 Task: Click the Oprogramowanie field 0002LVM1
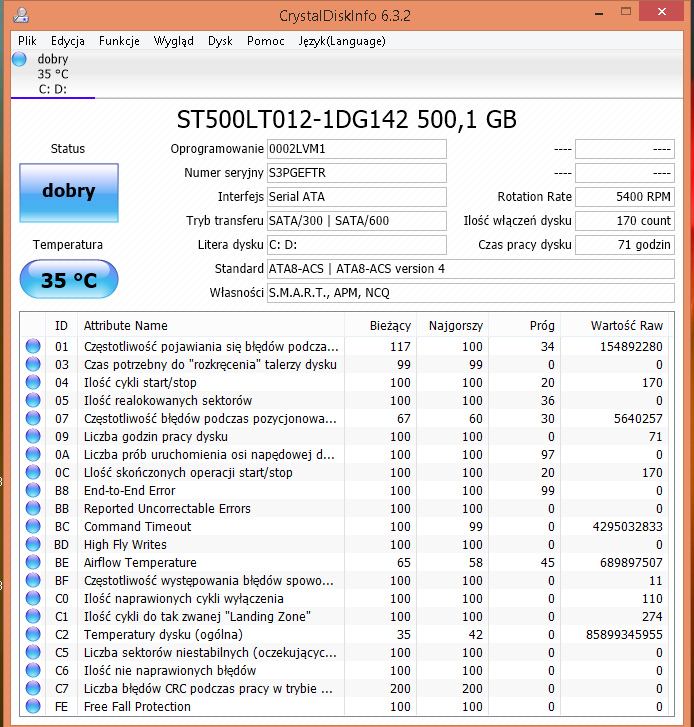(x=357, y=149)
